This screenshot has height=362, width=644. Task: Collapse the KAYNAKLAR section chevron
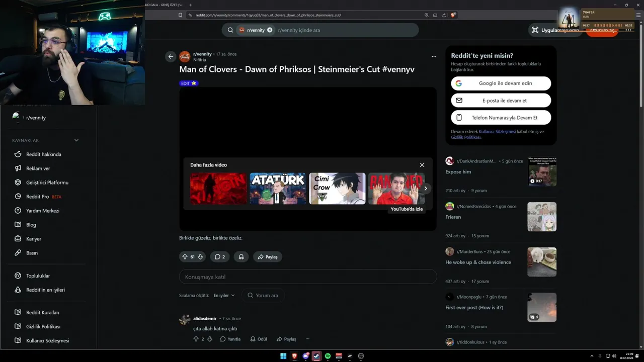click(x=76, y=140)
